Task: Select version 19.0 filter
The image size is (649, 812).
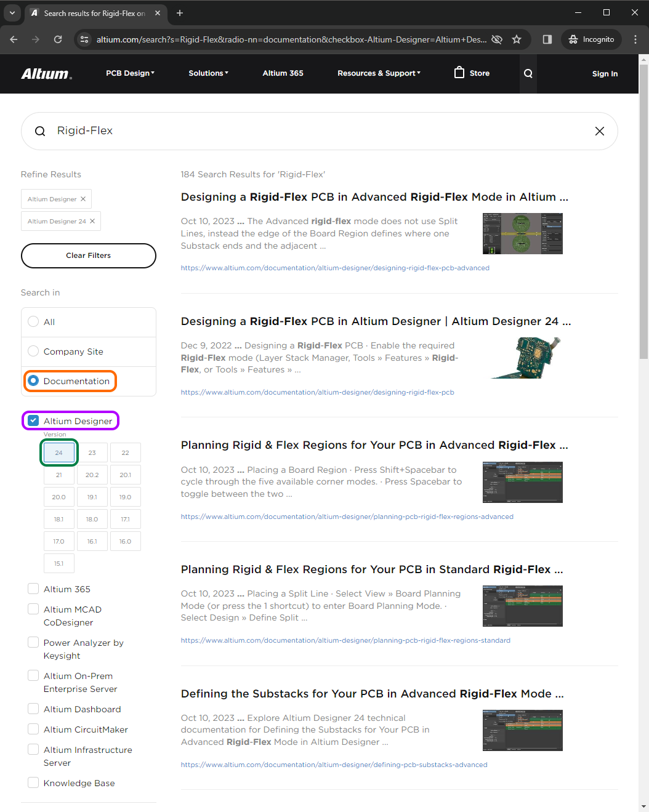Action: 126,497
